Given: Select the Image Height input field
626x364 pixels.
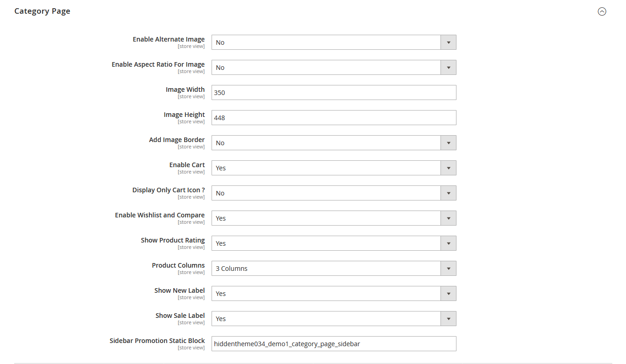Looking at the screenshot, I should tap(320, 117).
